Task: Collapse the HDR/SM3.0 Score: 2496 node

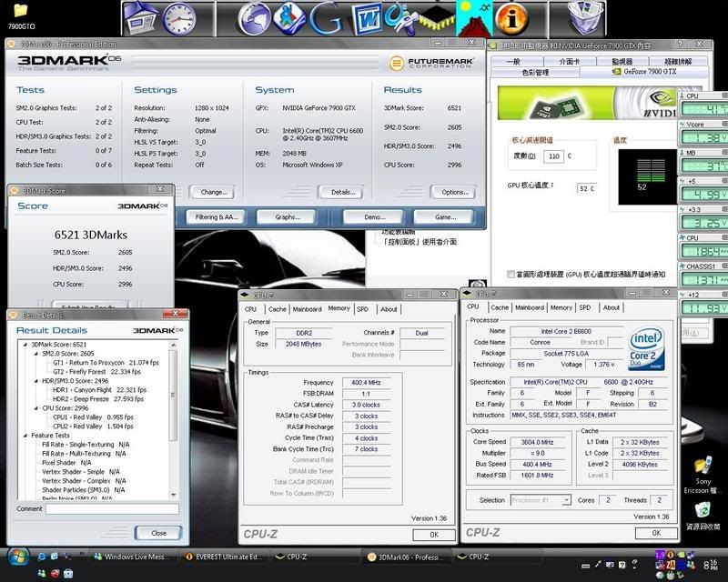Action: click(x=36, y=381)
